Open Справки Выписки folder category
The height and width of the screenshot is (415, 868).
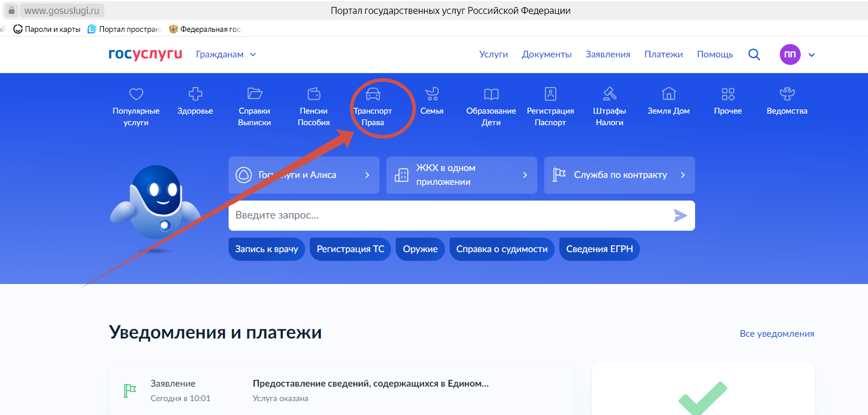click(x=254, y=107)
